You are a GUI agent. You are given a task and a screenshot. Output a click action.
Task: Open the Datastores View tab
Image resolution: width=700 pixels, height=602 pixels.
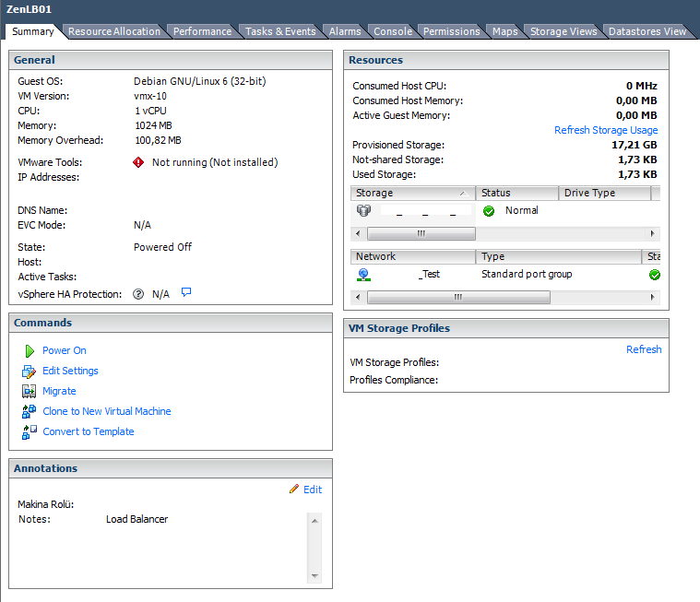coord(647,31)
